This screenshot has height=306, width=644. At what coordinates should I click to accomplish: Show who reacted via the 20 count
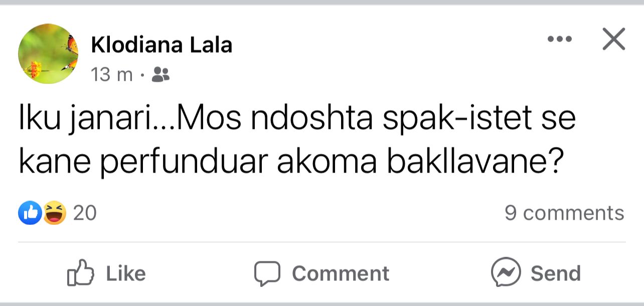click(x=85, y=214)
